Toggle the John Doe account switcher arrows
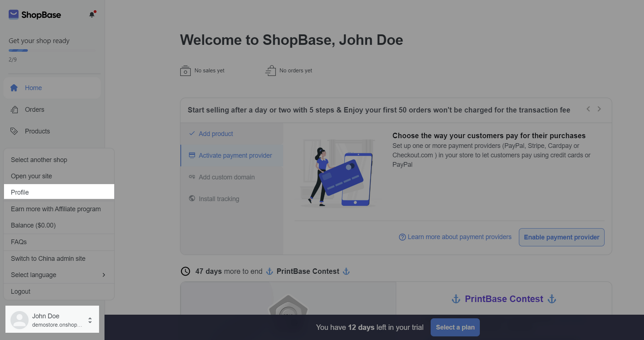644x340 pixels. [x=90, y=320]
